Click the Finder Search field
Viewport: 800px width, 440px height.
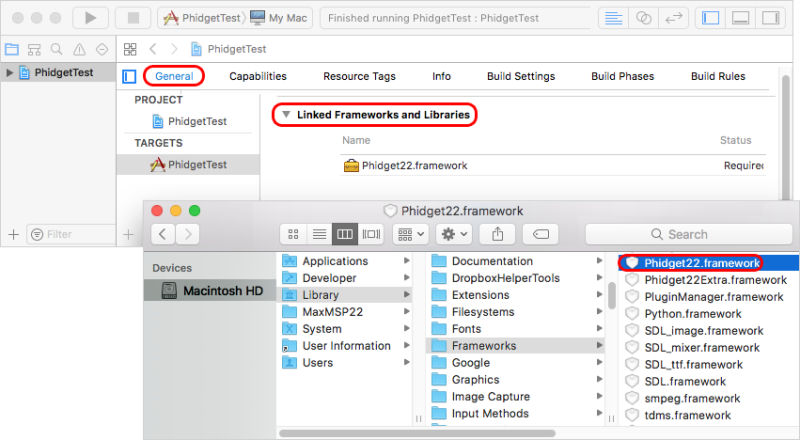[x=688, y=234]
